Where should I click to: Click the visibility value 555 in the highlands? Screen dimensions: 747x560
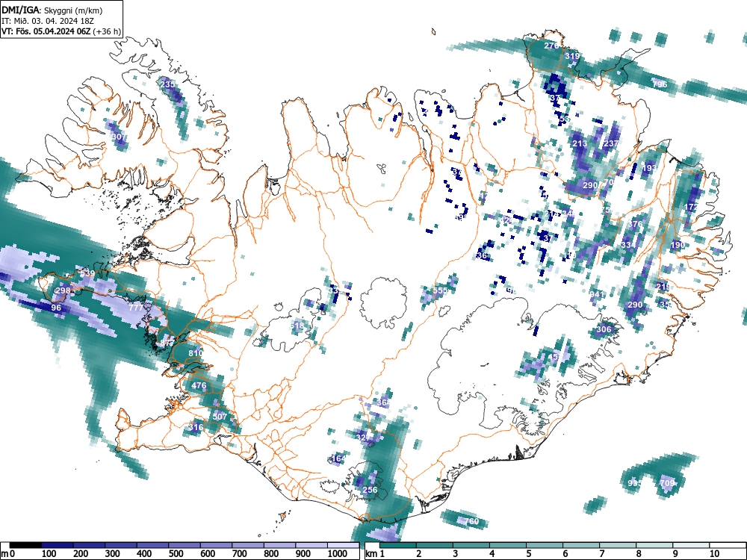440,290
